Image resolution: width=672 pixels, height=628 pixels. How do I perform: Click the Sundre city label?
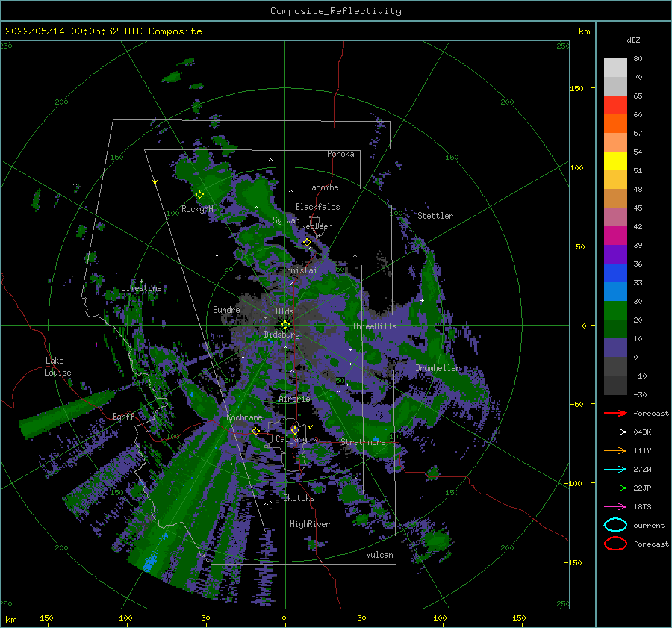[x=226, y=309]
